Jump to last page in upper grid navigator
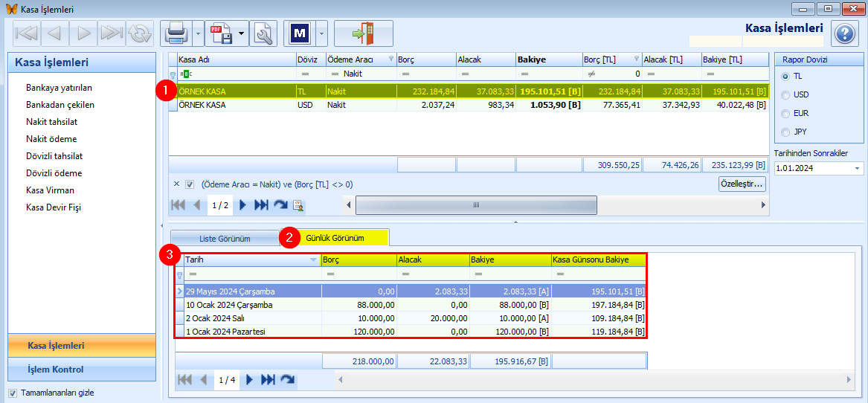Image resolution: width=868 pixels, height=403 pixels. click(261, 205)
